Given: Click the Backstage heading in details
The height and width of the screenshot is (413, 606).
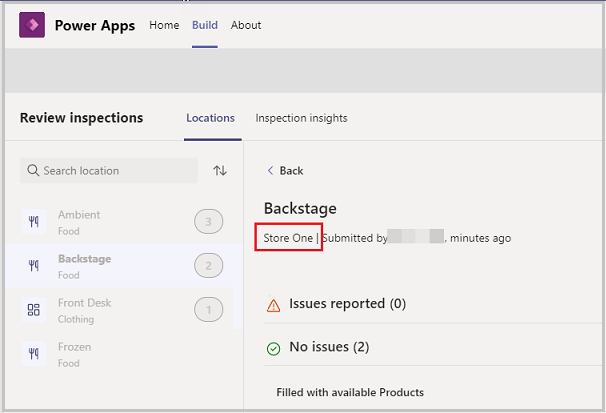Looking at the screenshot, I should (x=300, y=209).
